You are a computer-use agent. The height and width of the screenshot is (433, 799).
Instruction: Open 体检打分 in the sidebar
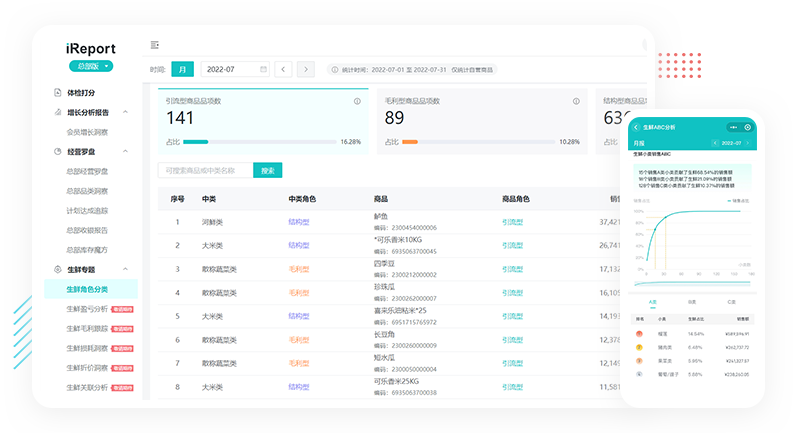coord(81,93)
